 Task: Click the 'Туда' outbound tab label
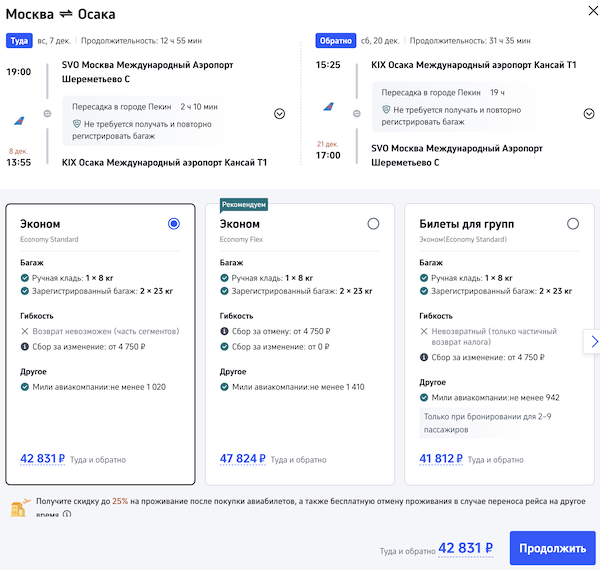19,41
